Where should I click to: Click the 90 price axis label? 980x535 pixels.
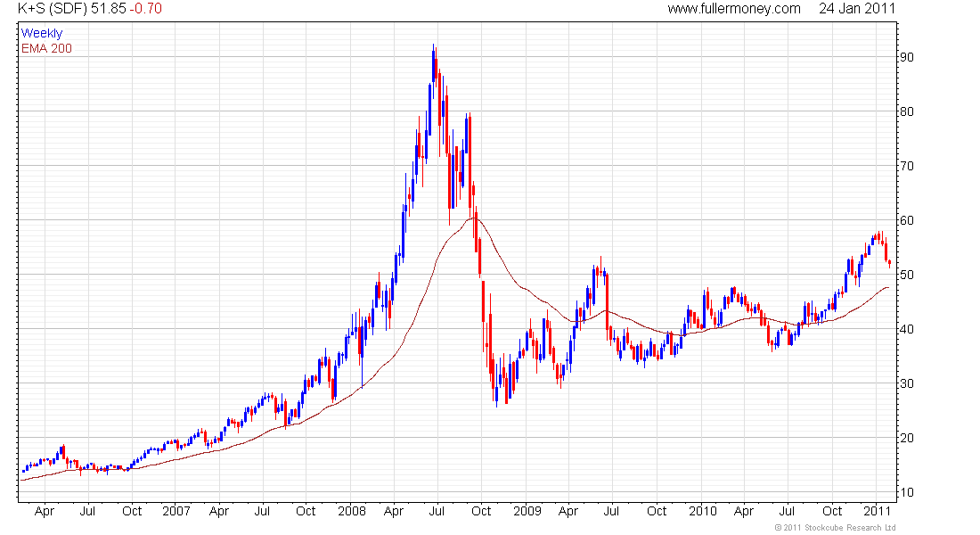pyautogui.click(x=906, y=57)
